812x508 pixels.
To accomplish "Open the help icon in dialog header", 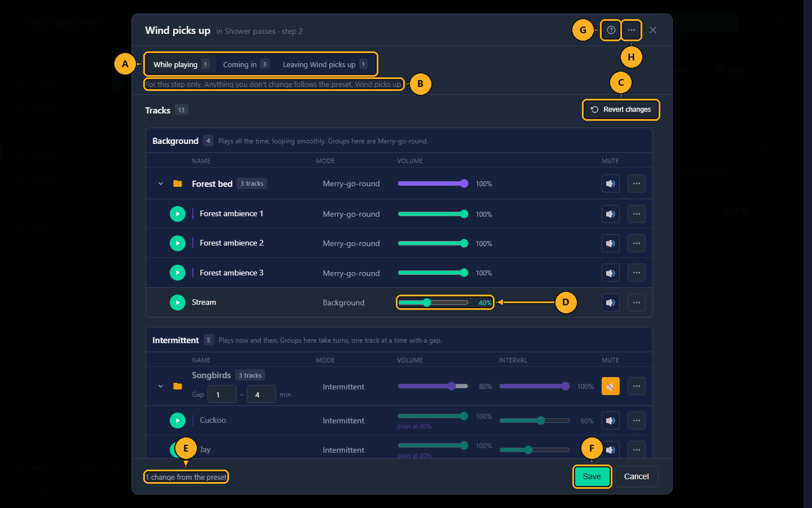I will [611, 30].
